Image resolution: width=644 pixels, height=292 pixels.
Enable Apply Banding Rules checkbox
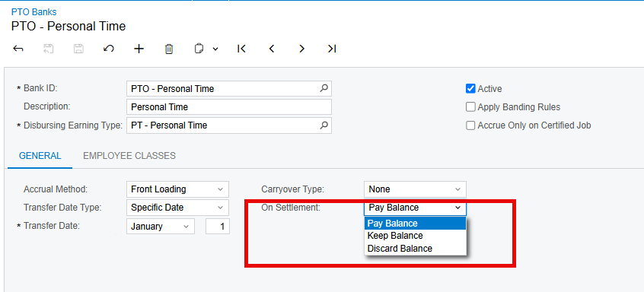tap(470, 107)
